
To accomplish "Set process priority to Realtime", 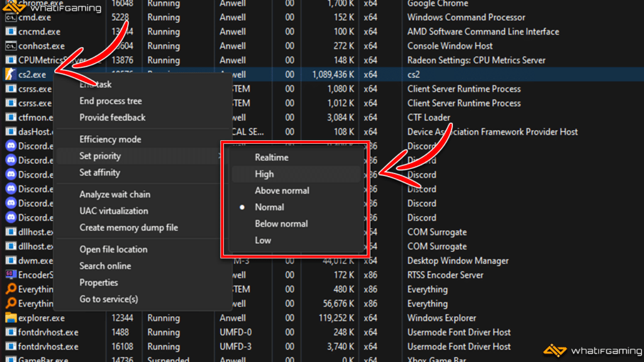I will tap(271, 158).
